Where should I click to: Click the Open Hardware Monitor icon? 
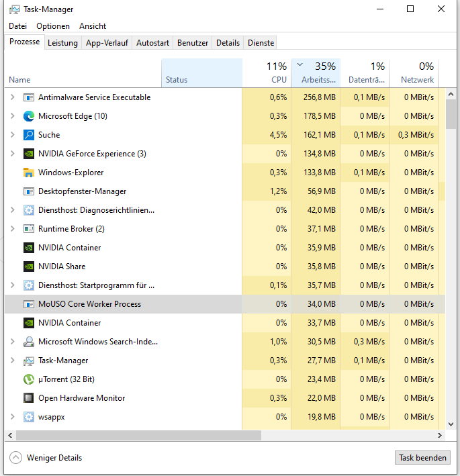point(29,398)
